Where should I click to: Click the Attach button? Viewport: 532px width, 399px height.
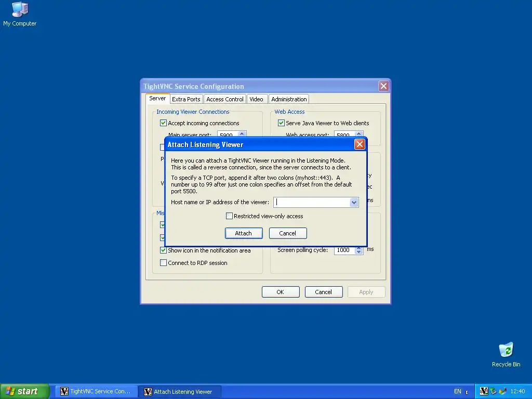[x=244, y=233]
